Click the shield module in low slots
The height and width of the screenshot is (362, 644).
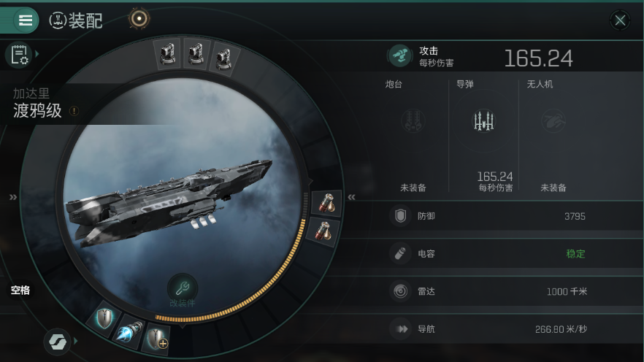pos(104,318)
